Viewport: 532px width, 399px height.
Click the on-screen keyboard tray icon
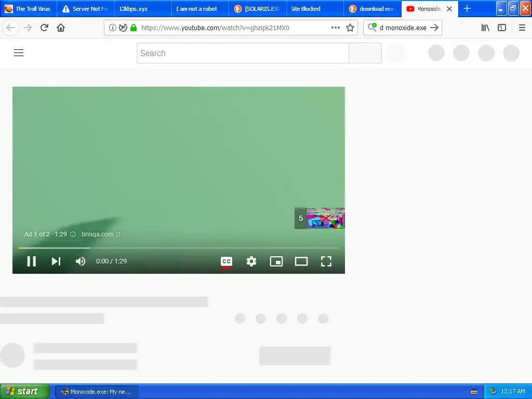click(x=474, y=392)
